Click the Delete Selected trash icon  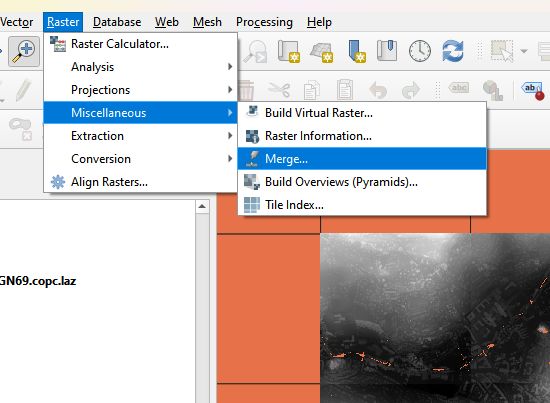pyautogui.click(x=246, y=90)
